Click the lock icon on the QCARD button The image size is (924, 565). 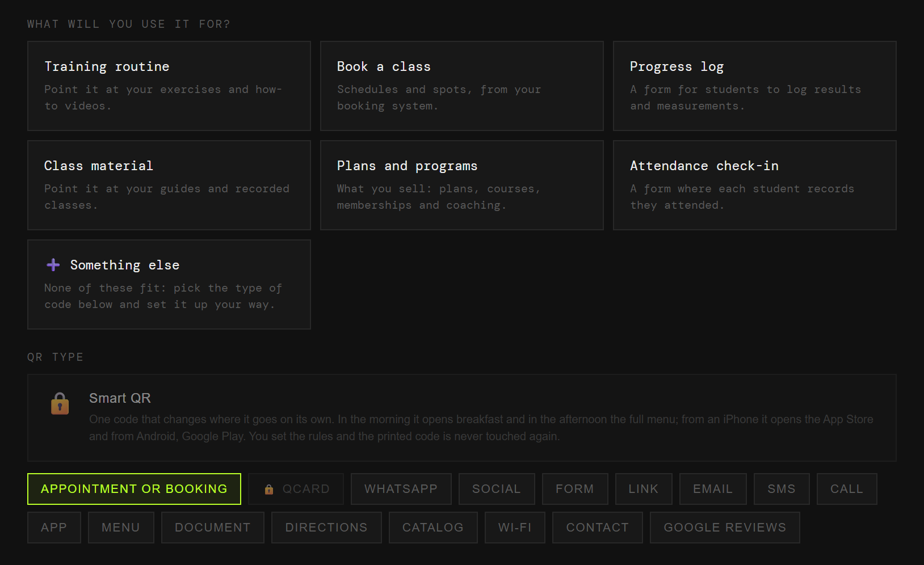point(269,489)
